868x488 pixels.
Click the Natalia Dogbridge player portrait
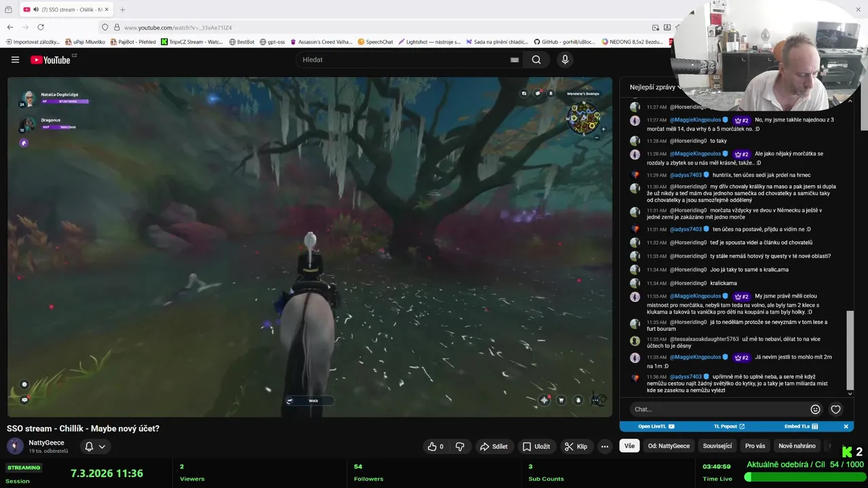coord(28,98)
